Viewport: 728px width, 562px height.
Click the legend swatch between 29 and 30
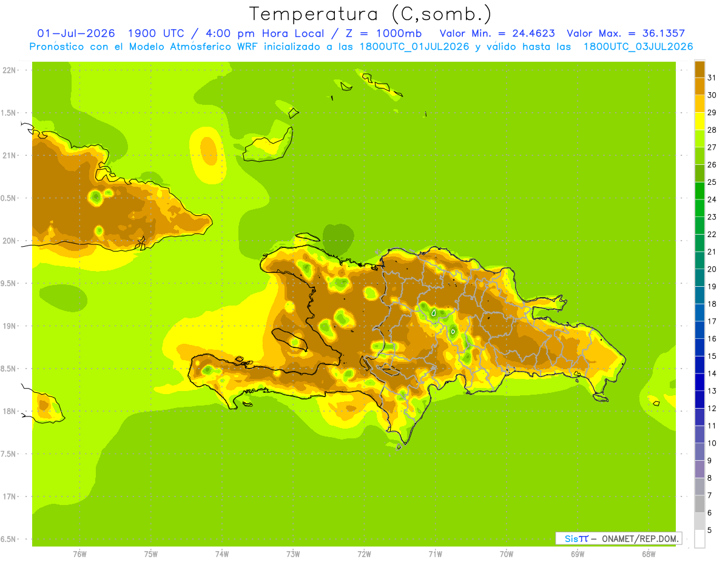699,104
